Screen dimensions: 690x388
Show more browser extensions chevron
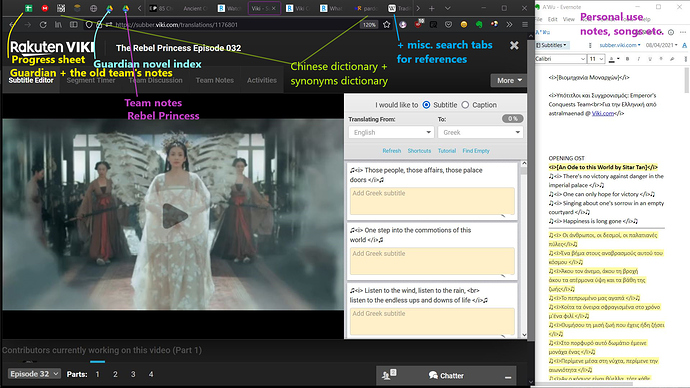pos(509,25)
